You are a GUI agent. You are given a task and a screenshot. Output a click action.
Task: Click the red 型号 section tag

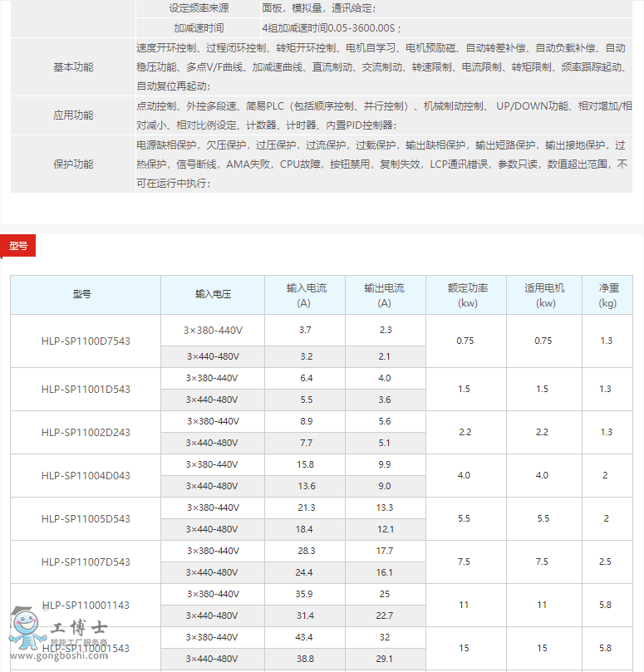coord(18,246)
